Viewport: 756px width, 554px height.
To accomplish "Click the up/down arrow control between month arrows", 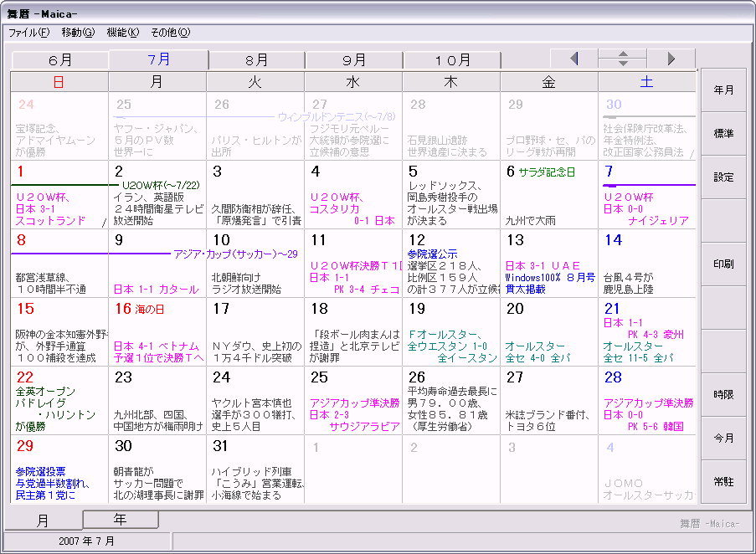I will (622, 59).
